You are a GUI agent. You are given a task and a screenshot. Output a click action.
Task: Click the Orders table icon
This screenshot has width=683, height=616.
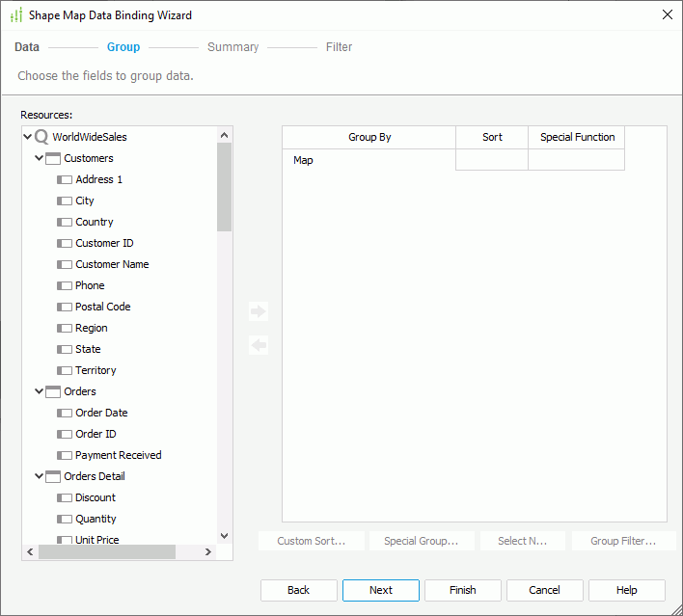pyautogui.click(x=53, y=391)
